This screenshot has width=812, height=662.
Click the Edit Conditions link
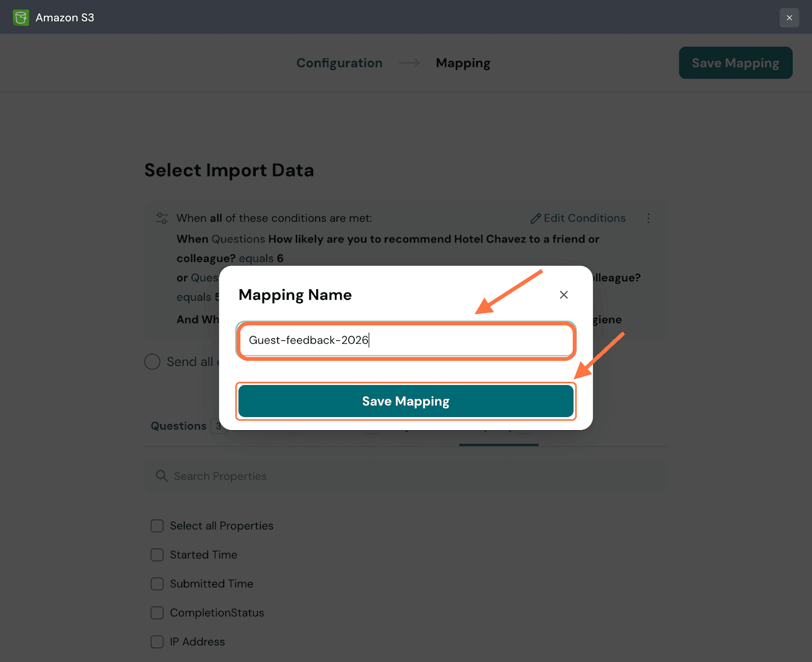coord(584,218)
